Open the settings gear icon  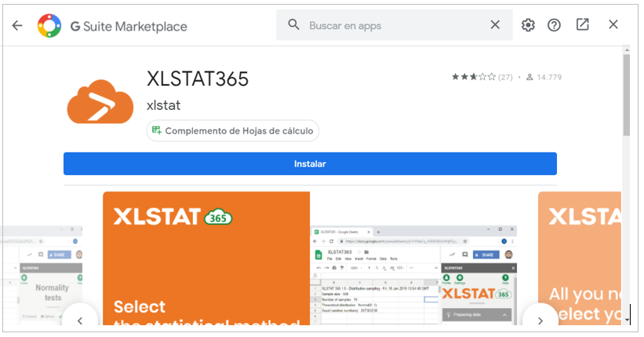[528, 25]
